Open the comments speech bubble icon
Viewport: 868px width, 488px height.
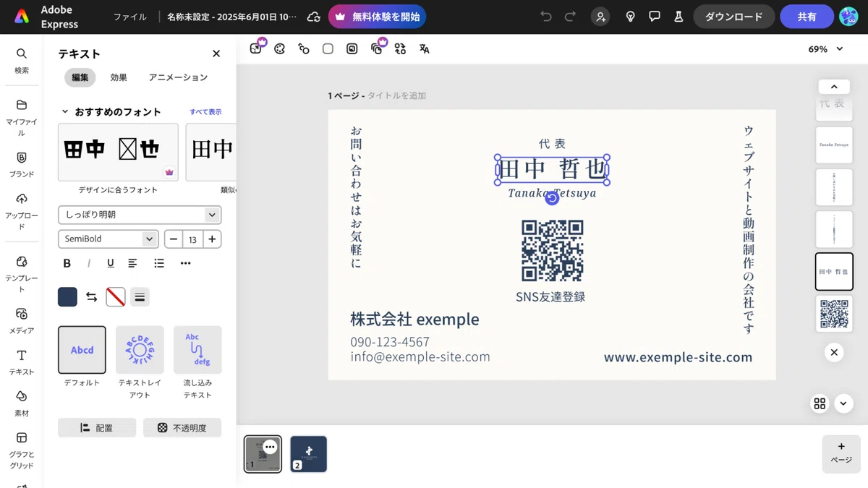point(655,17)
